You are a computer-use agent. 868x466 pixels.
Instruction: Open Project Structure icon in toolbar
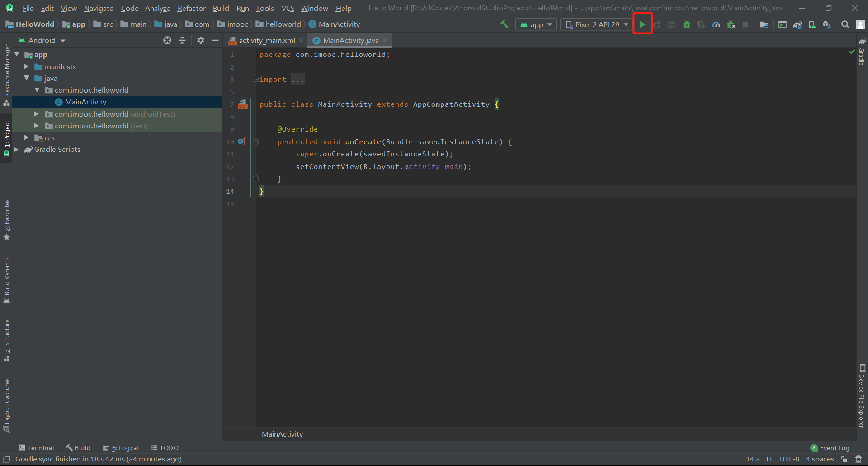(764, 24)
